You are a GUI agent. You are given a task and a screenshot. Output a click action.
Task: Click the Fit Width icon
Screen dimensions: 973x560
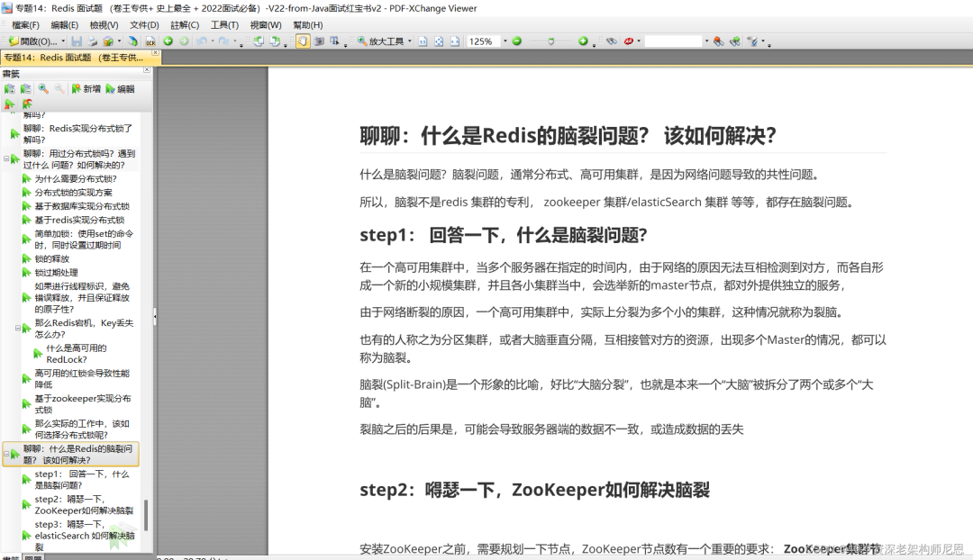(x=455, y=41)
